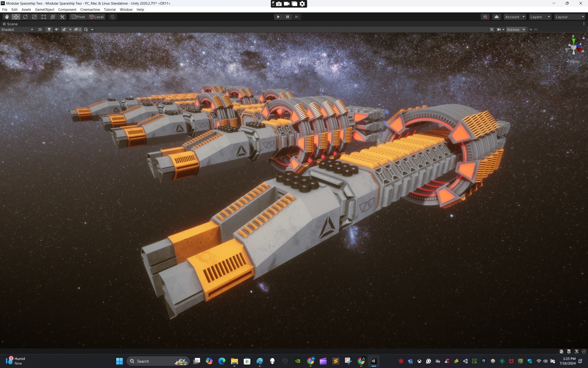Screen dimensions: 588x368
Task: Toggle scene effects (skybox, fog)
Action: point(64,29)
